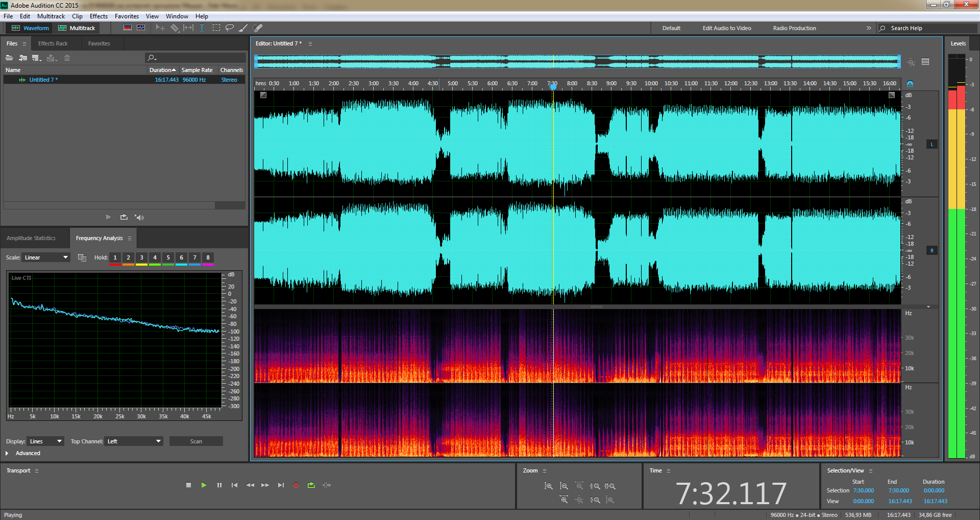Toggle the Spectral Pitch Display
The width and height of the screenshot is (980, 520).
point(141,28)
